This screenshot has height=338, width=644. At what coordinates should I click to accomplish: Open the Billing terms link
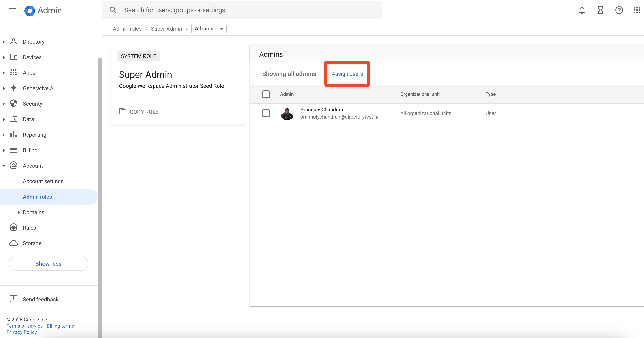point(60,326)
